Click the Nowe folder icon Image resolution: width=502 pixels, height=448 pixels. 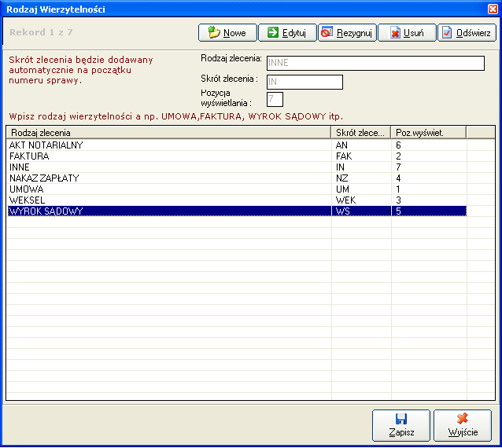coord(214,32)
